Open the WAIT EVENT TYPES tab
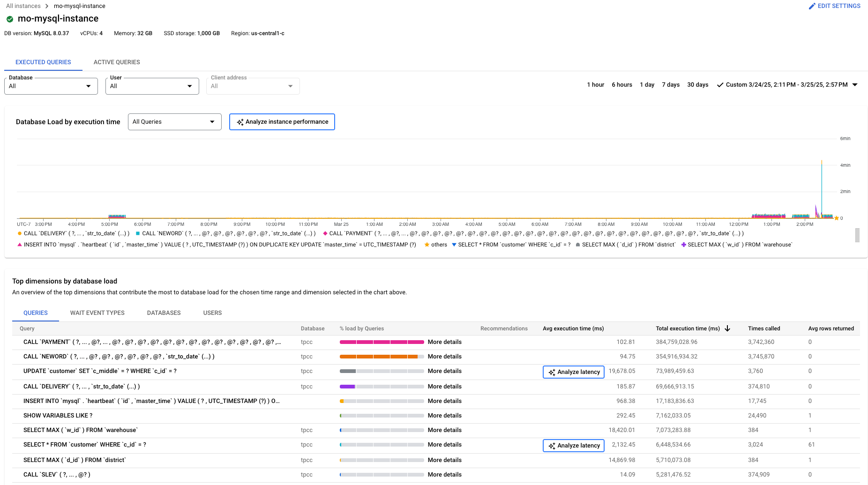 97,313
